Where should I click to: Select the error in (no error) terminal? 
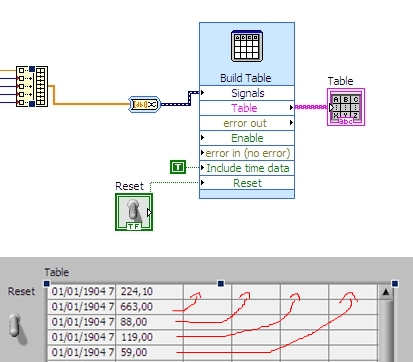pos(247,153)
